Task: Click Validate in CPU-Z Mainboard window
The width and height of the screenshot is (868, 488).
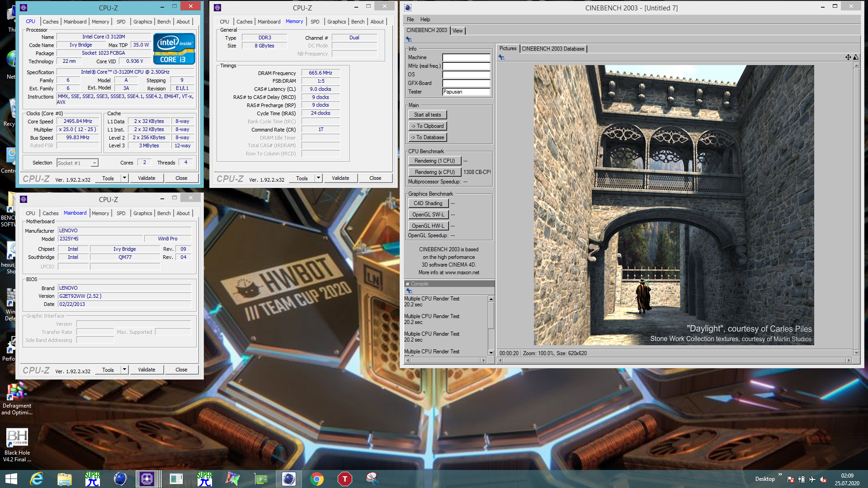Action: (x=146, y=370)
